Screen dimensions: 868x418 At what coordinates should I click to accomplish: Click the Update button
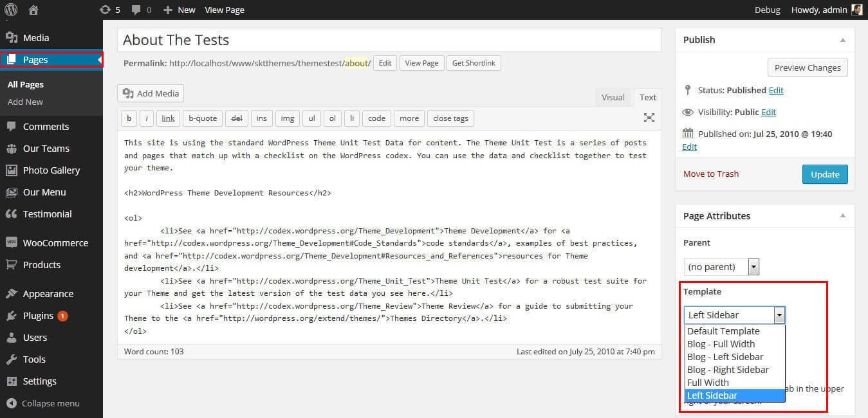click(825, 174)
